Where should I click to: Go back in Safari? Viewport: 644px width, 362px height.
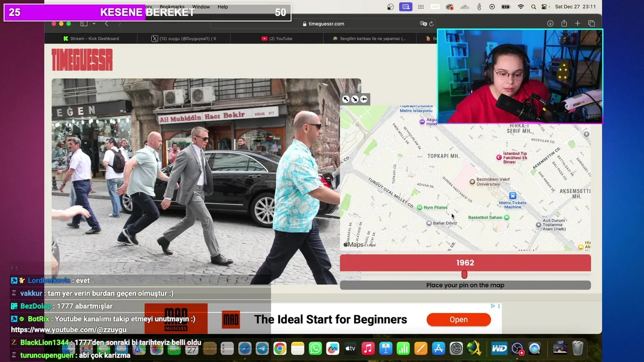106,24
